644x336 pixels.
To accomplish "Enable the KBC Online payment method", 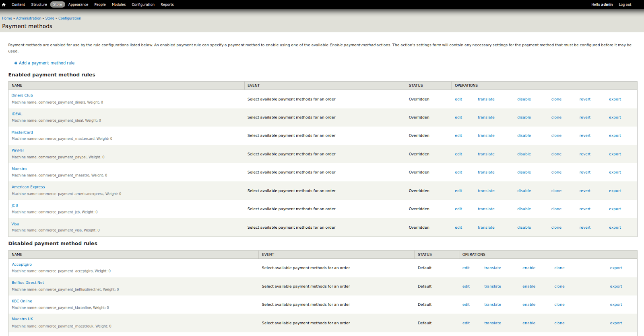I will (528, 305).
